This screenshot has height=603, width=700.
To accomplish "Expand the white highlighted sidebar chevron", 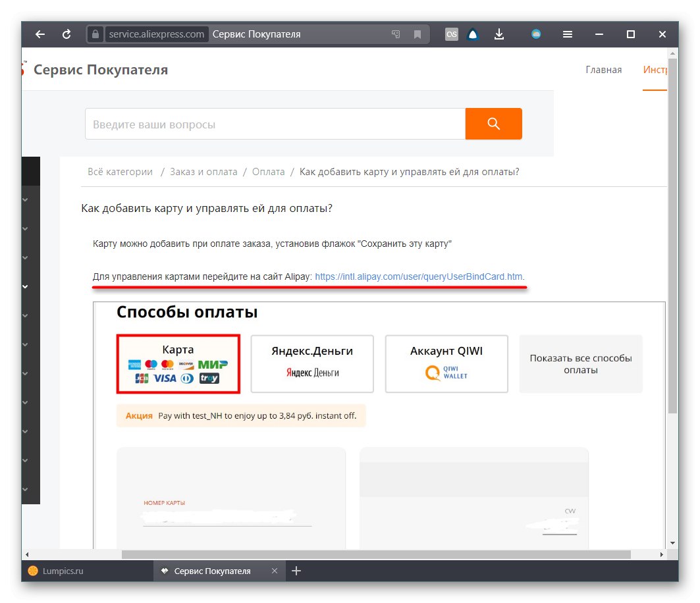I will pyautogui.click(x=25, y=286).
